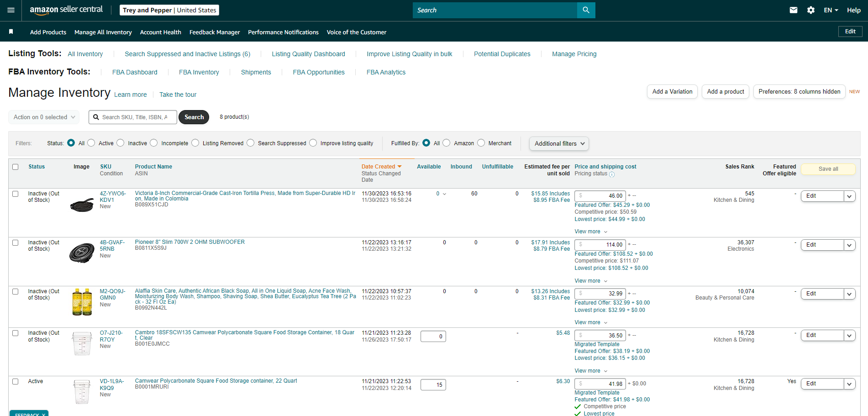Click the SKU search input field
Image resolution: width=868 pixels, height=416 pixels.
coord(133,117)
